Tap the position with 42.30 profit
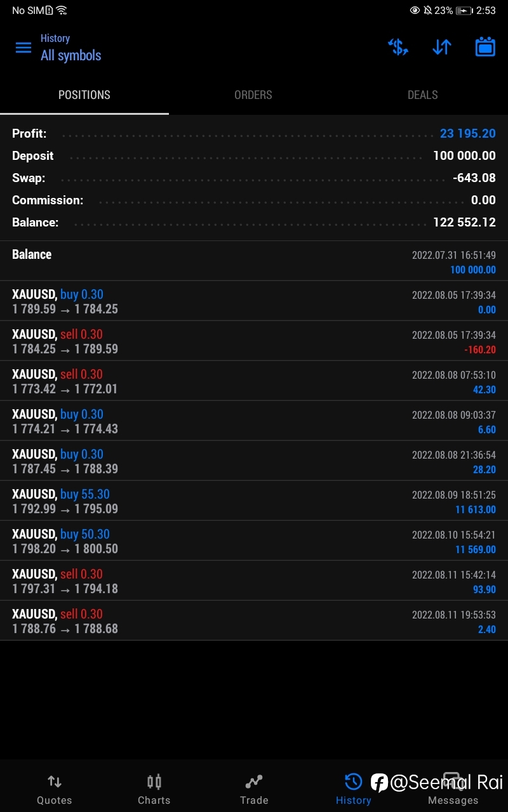The width and height of the screenshot is (508, 812). pos(254,381)
